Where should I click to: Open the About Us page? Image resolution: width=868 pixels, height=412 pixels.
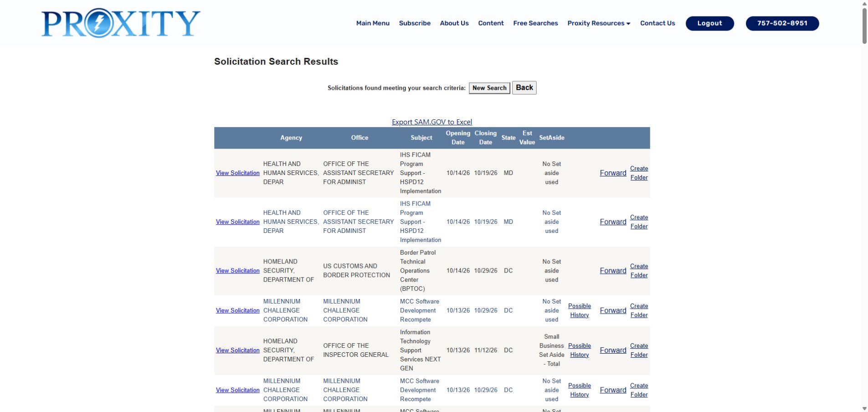pyautogui.click(x=454, y=23)
